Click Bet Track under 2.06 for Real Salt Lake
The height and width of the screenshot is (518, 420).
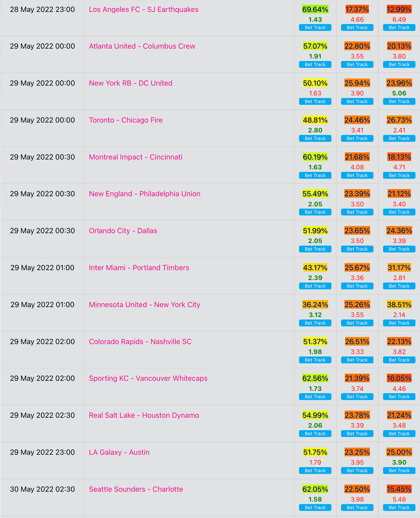click(315, 434)
